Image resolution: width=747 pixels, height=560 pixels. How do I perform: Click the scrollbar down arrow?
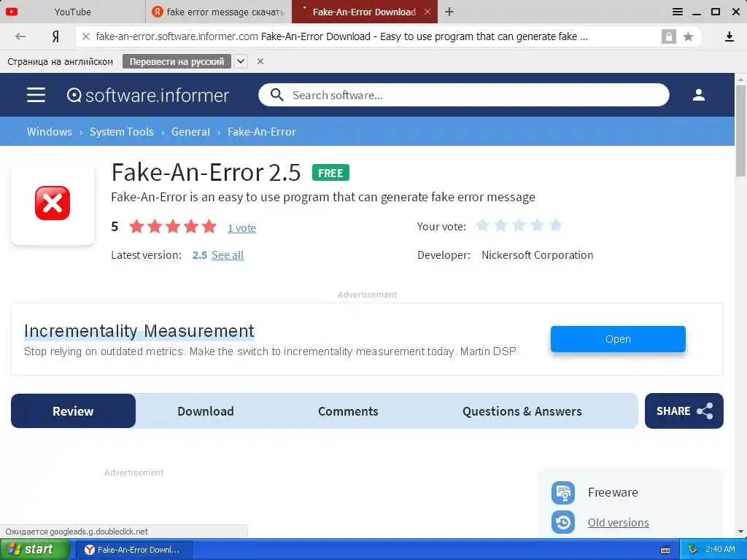tap(741, 532)
